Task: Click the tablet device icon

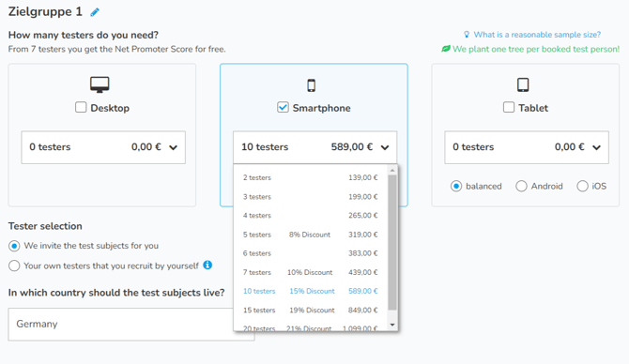Action: click(523, 85)
